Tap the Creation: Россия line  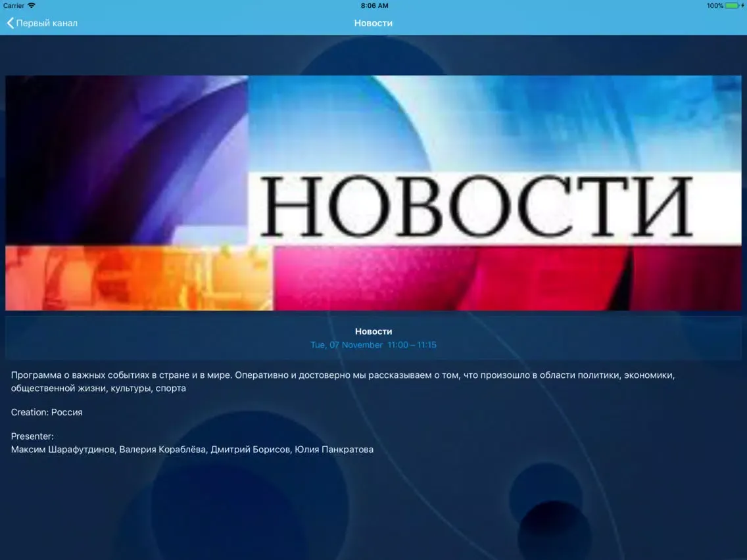click(47, 412)
